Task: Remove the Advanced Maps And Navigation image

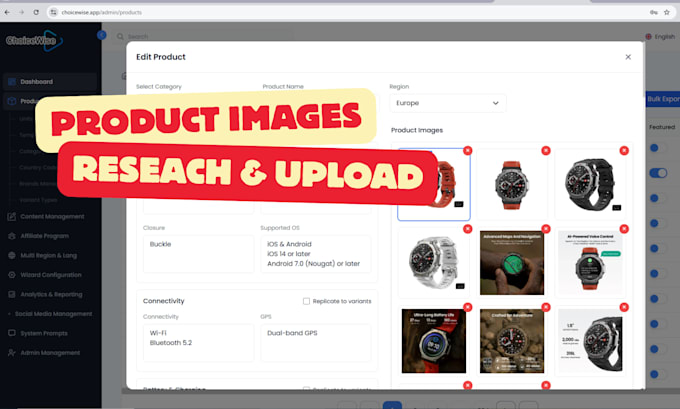Action: click(546, 229)
